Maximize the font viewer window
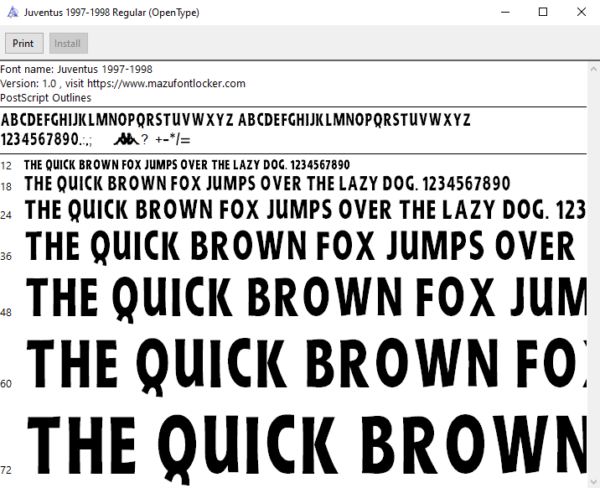Viewport: 600px width, 488px height. click(x=543, y=12)
